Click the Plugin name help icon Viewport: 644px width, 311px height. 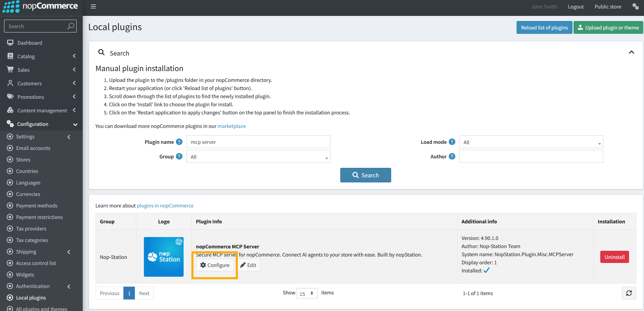[x=179, y=142]
